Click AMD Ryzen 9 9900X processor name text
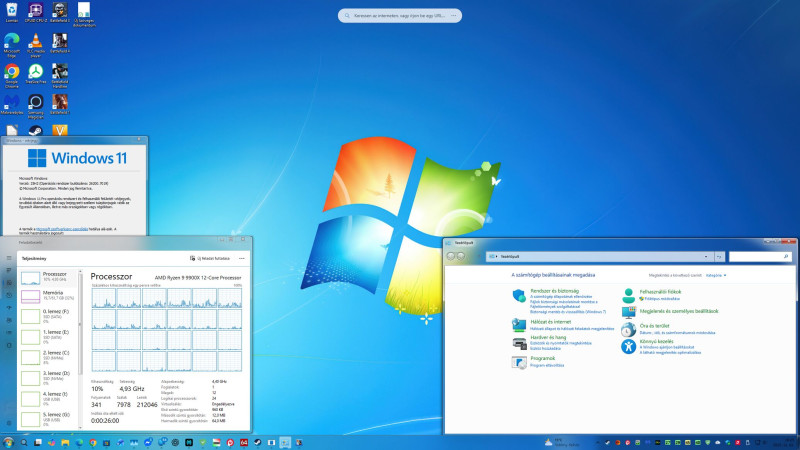The height and width of the screenshot is (450, 800). coord(198,278)
